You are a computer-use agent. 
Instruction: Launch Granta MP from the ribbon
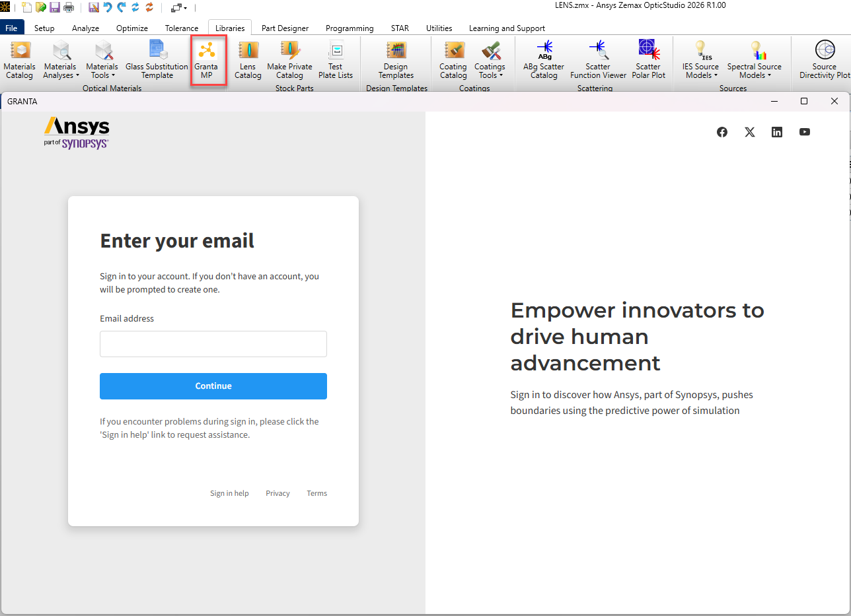point(207,60)
